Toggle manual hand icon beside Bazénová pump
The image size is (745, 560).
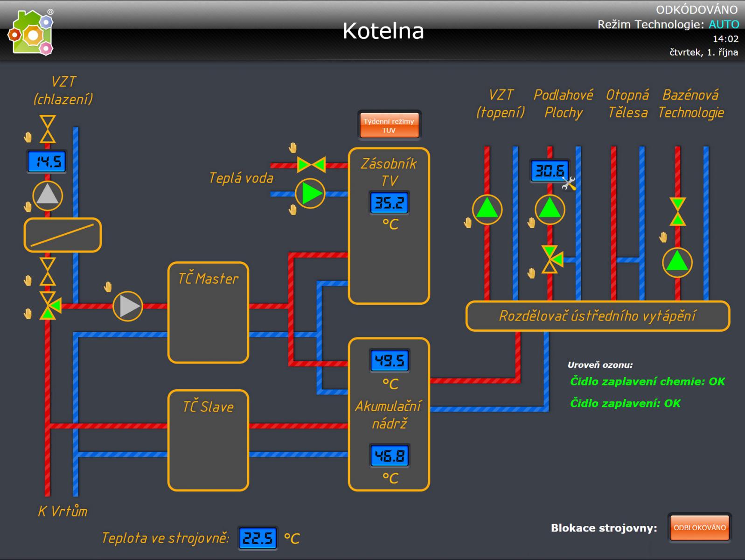coord(663,237)
